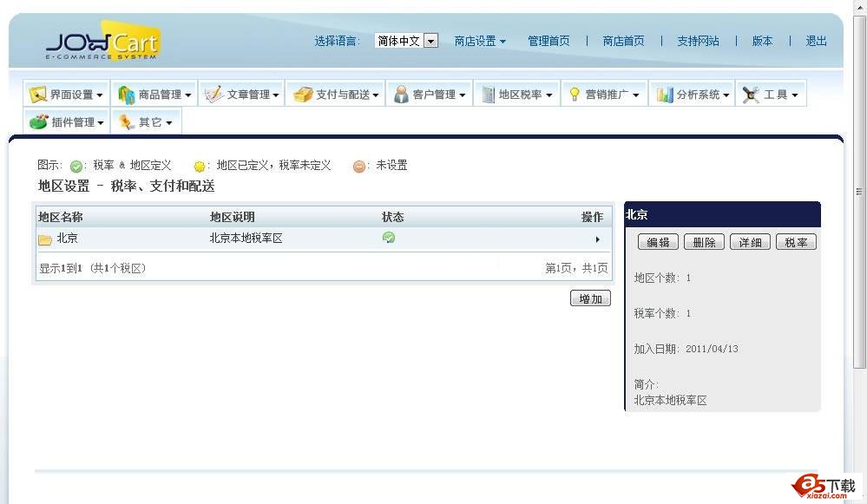Open the 插件管理 menu
The image size is (867, 504).
(x=67, y=121)
